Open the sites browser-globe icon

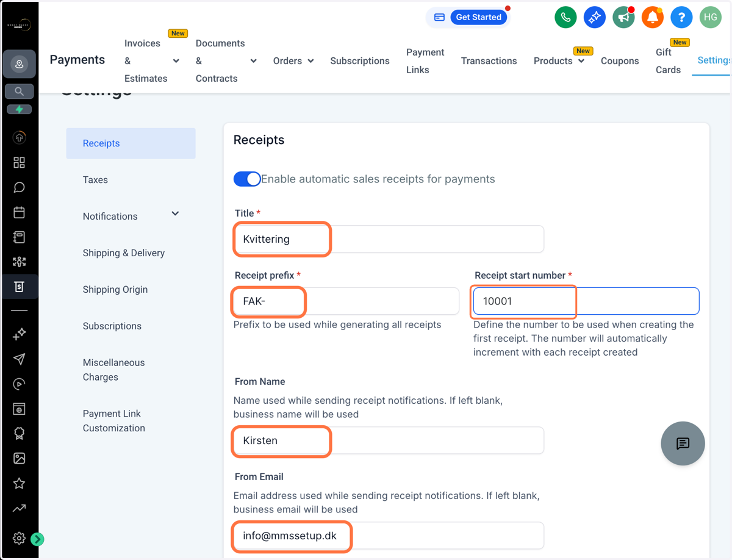point(19,409)
